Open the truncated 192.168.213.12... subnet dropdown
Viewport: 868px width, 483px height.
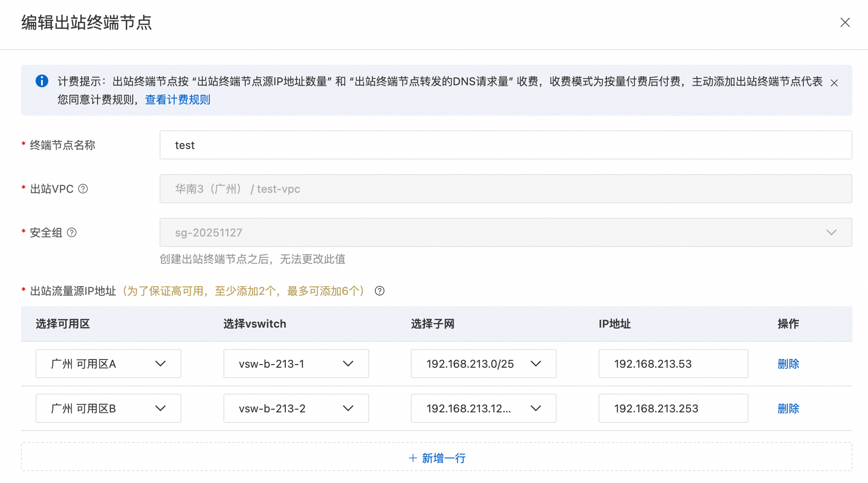[483, 408]
